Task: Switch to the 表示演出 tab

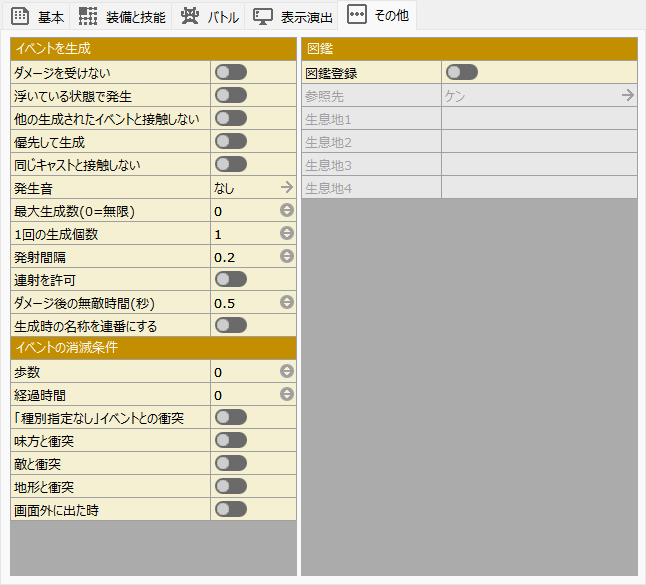Action: click(292, 16)
